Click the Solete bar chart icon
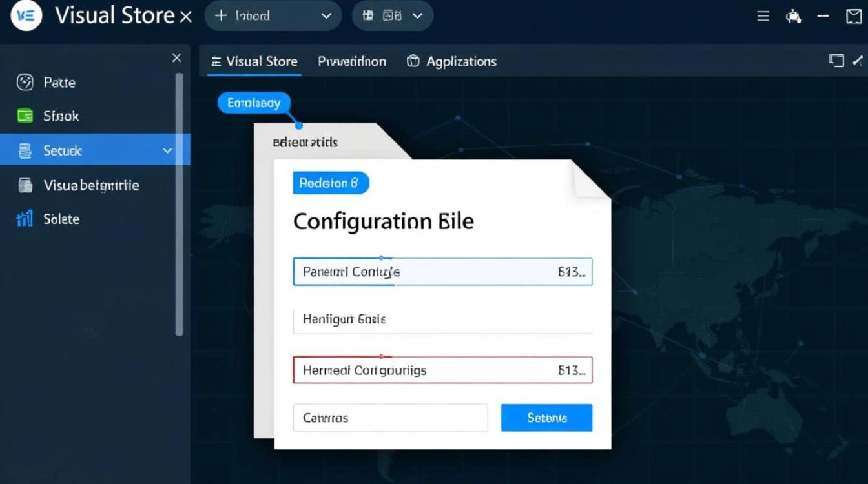 pos(25,219)
